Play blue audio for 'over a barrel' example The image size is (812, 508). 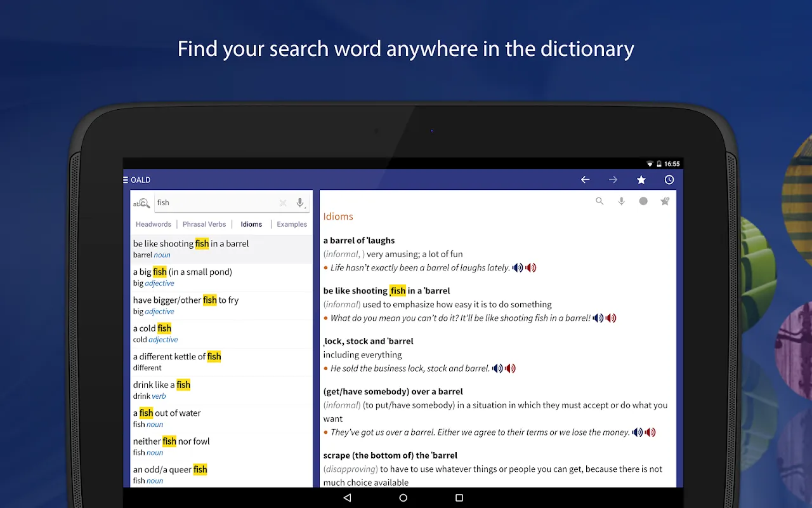pyautogui.click(x=638, y=432)
